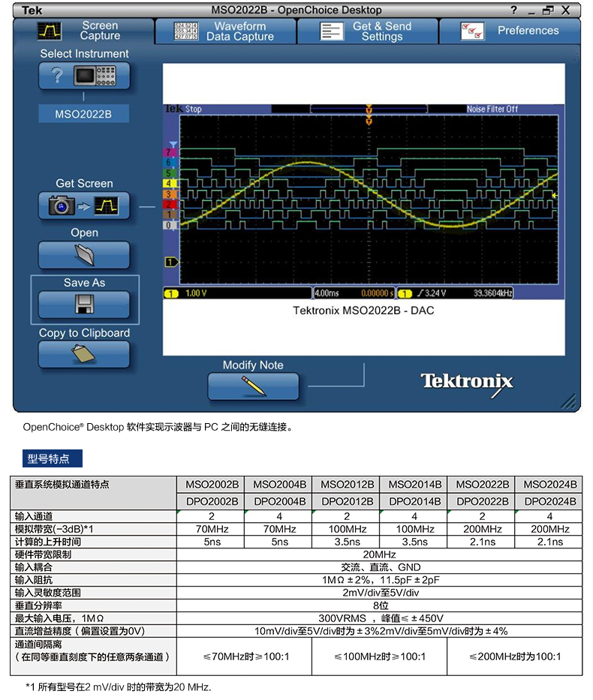Click the MSO2022B label under Select Instrument
The image size is (593, 700).
[84, 115]
